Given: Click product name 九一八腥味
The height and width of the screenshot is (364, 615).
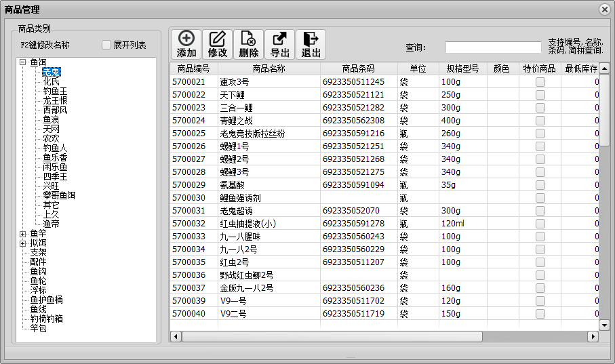Looking at the screenshot, I should [x=240, y=237].
